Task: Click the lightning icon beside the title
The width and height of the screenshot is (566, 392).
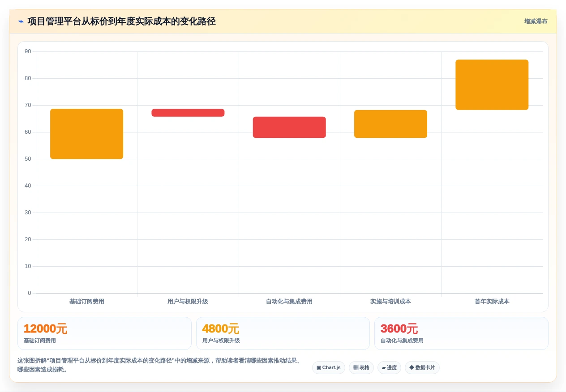Action: click(21, 21)
